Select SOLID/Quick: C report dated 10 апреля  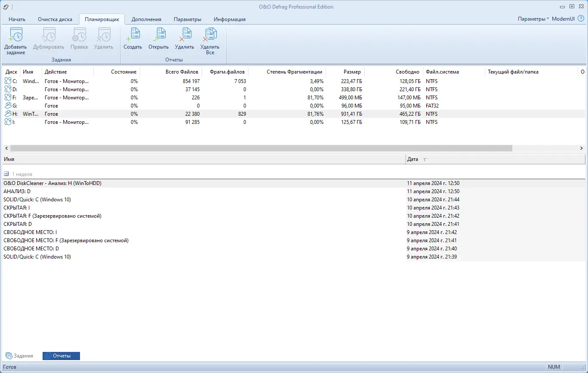click(x=294, y=200)
